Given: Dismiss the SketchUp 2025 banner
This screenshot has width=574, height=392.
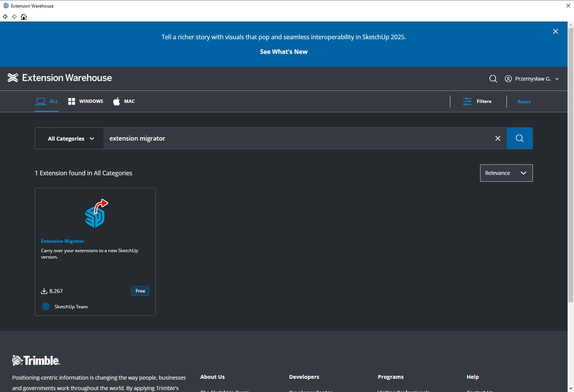Looking at the screenshot, I should click(x=556, y=31).
